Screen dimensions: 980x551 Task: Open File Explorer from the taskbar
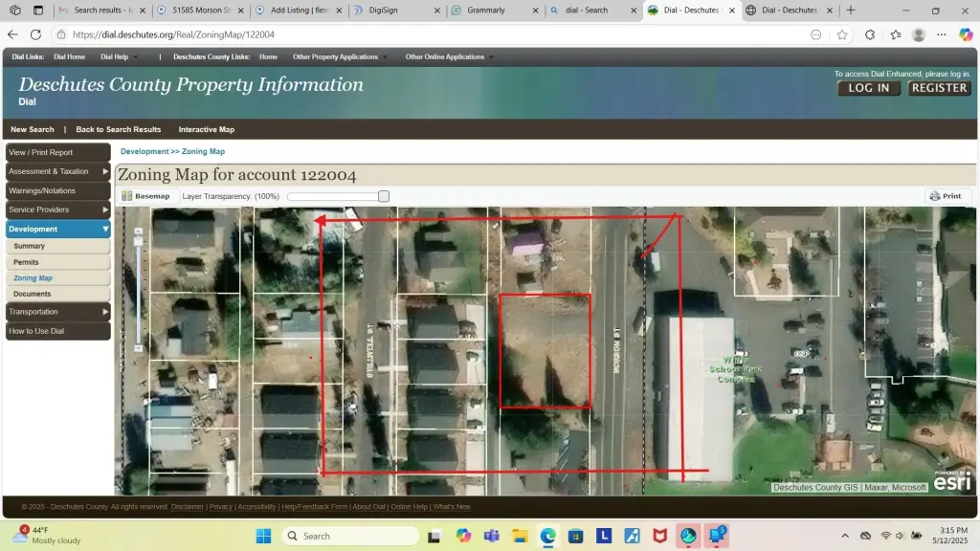(520, 536)
